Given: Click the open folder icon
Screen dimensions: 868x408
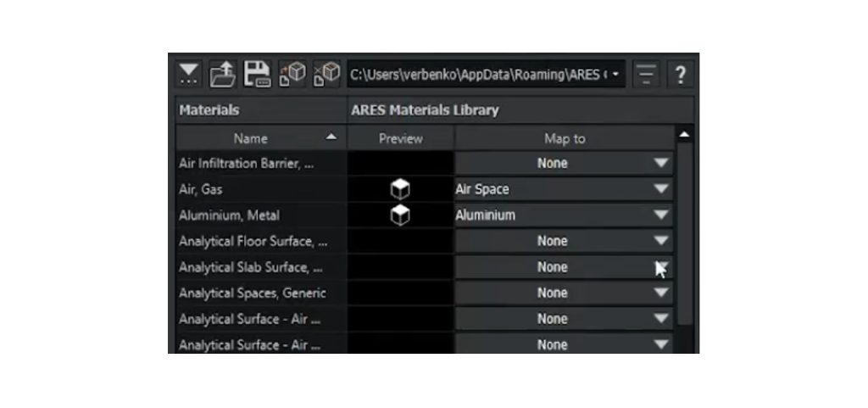Looking at the screenshot, I should [223, 75].
